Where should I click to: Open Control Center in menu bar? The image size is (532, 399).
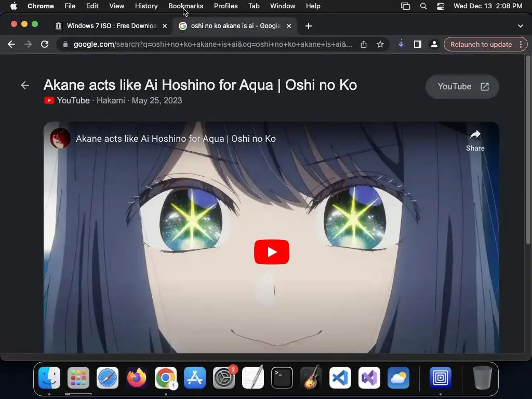[441, 6]
